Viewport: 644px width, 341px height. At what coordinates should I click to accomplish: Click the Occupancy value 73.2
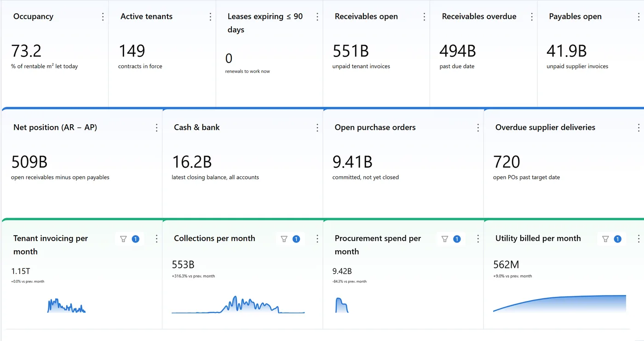pos(26,51)
